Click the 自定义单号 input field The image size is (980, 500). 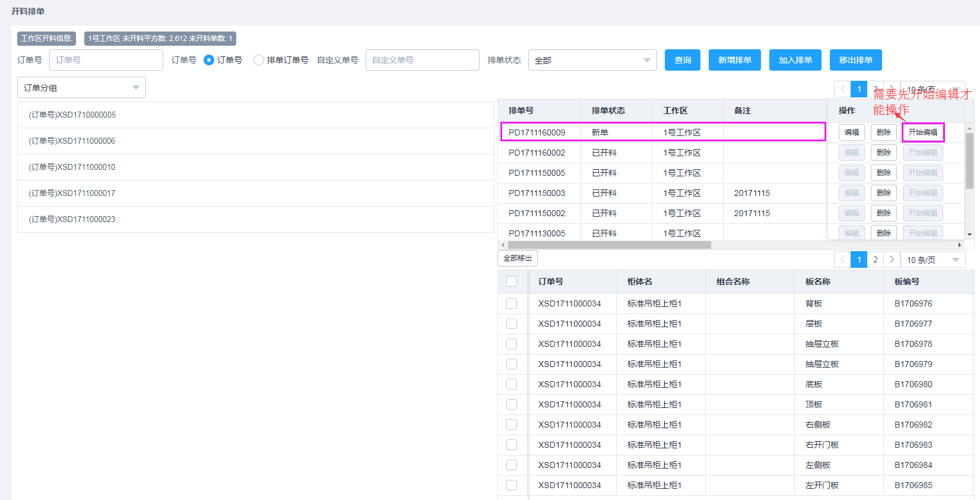(x=422, y=60)
